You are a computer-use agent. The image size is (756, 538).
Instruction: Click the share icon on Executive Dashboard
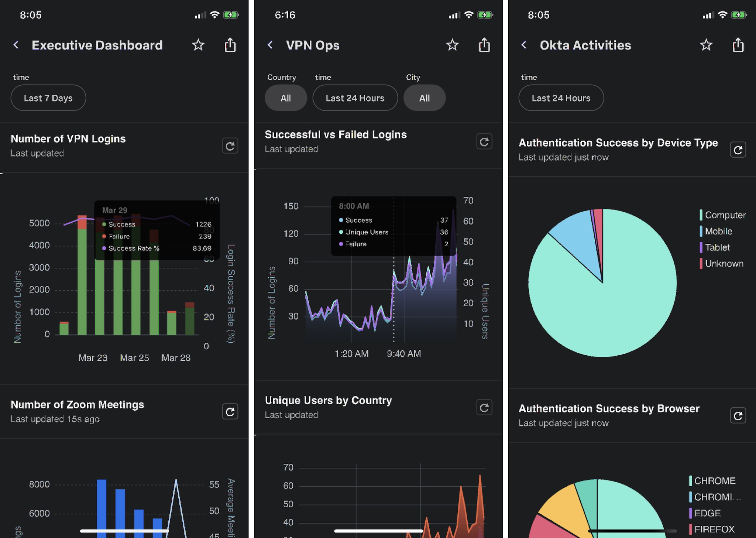click(231, 45)
